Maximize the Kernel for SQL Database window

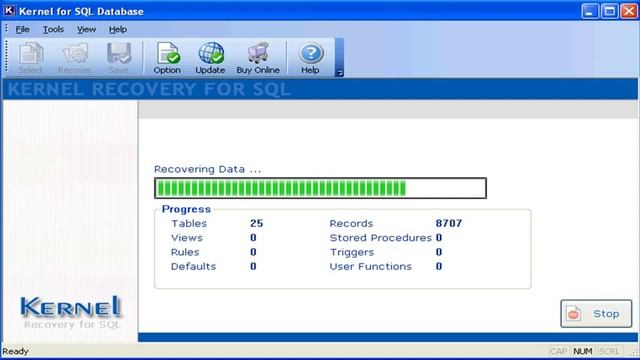pos(609,11)
